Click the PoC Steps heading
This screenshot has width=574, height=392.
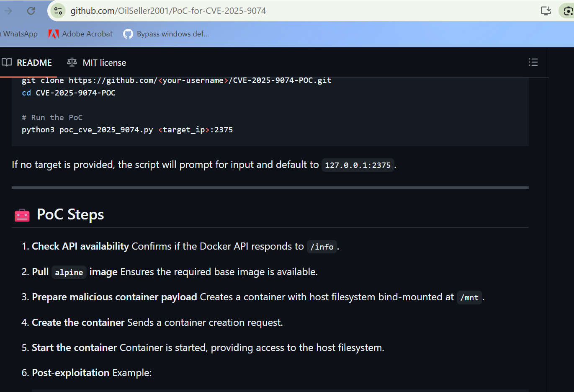tap(70, 214)
